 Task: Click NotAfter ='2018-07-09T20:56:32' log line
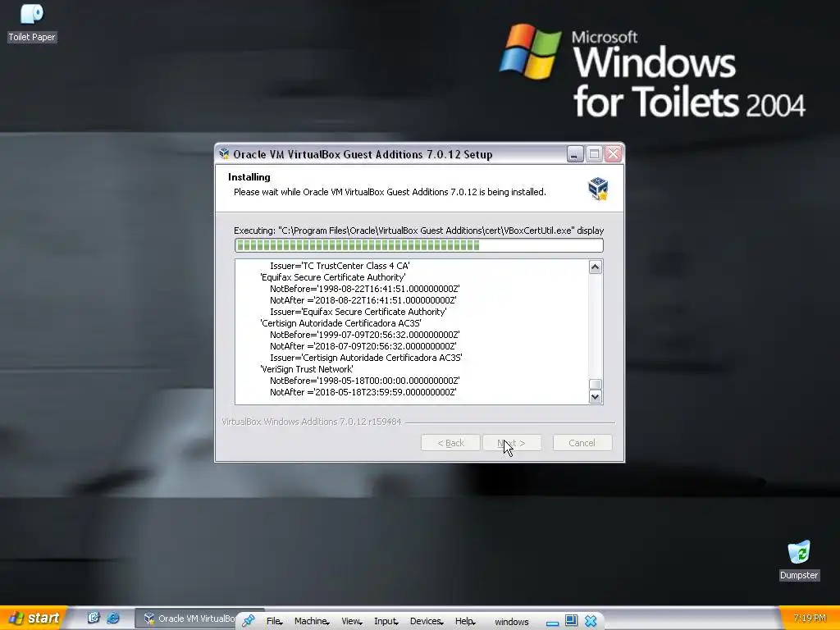coord(363,347)
